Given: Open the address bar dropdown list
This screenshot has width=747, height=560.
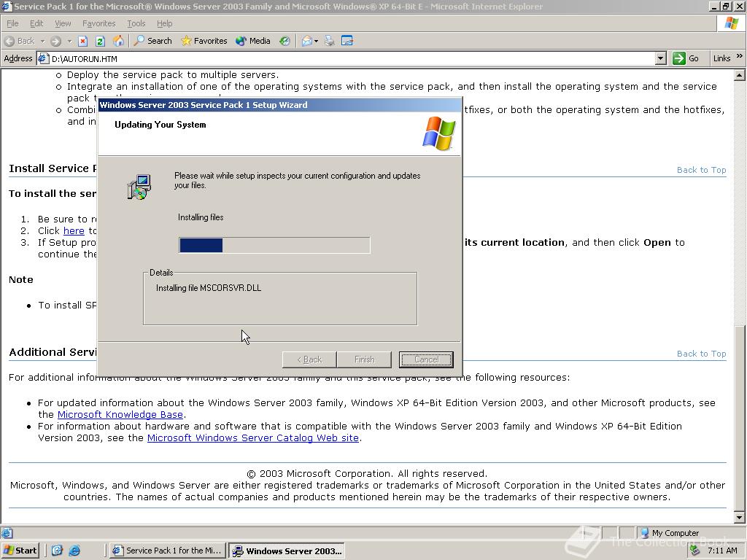Looking at the screenshot, I should click(x=660, y=58).
